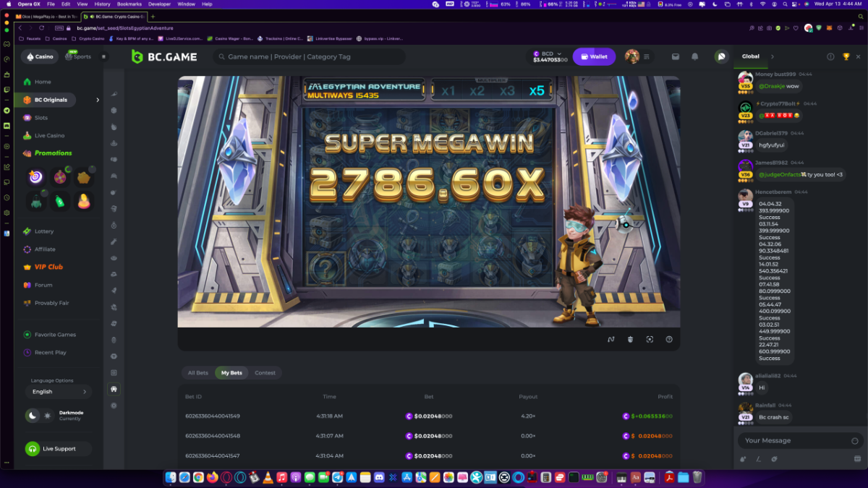The image size is (868, 488).
Task: Click the GIF icon below chat input
Action: click(858, 458)
